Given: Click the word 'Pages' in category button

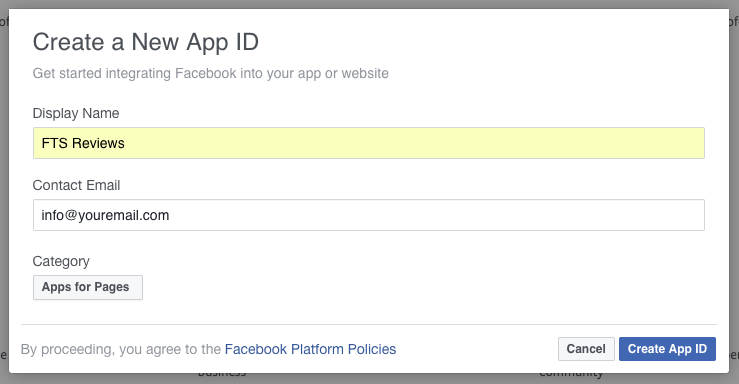Looking at the screenshot, I should pyautogui.click(x=112, y=287).
